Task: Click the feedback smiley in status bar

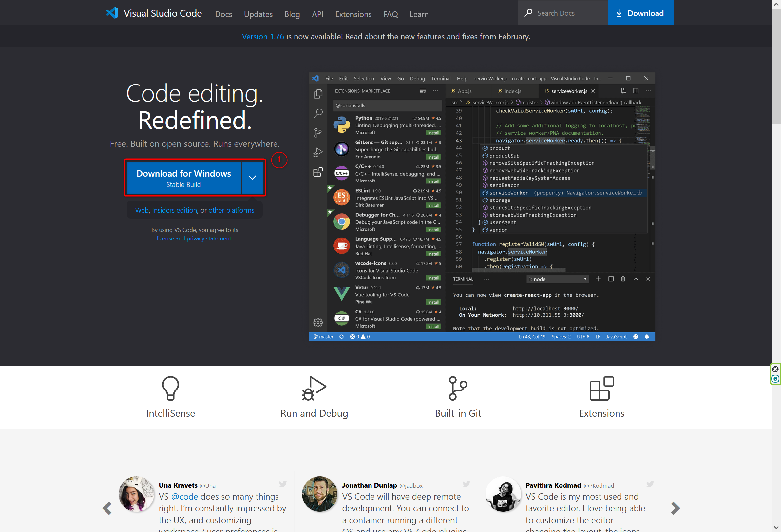Action: coord(636,337)
